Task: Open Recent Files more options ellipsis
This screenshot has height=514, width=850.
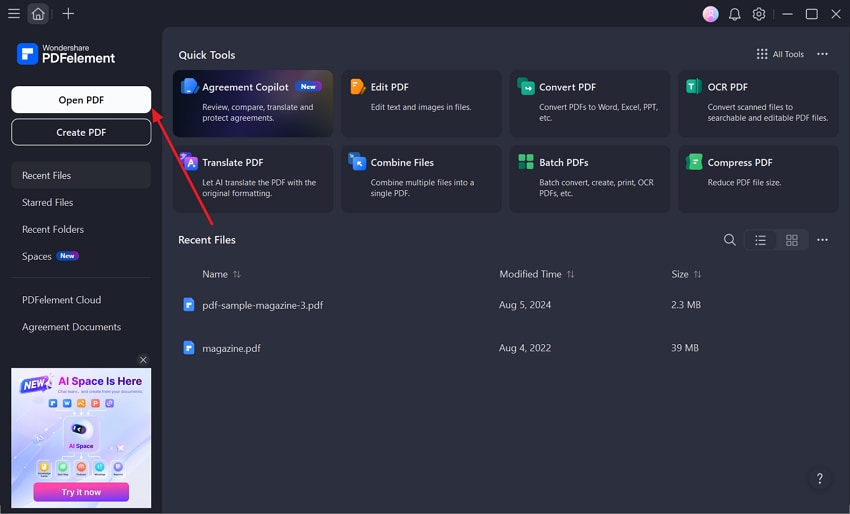Action: (x=822, y=240)
